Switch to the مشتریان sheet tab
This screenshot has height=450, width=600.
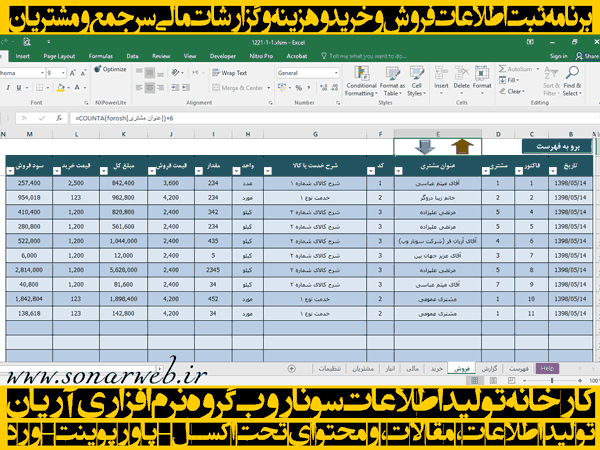363,368
